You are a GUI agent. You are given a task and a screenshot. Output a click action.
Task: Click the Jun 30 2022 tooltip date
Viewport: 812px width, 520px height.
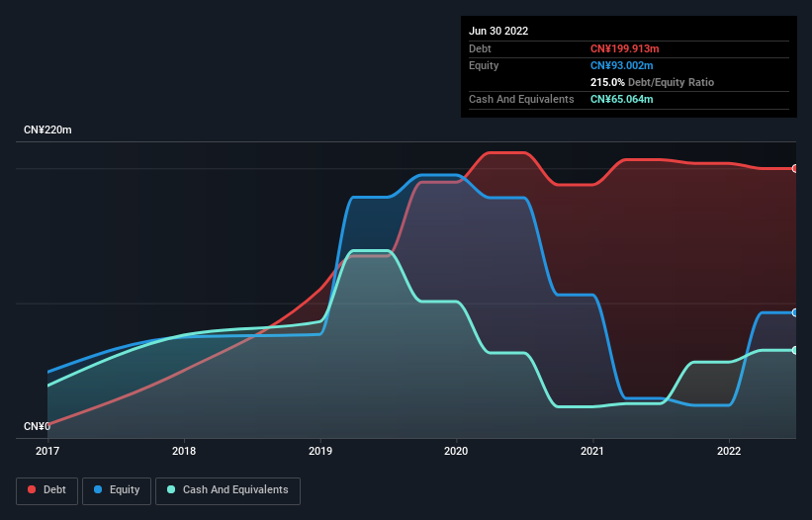point(498,31)
